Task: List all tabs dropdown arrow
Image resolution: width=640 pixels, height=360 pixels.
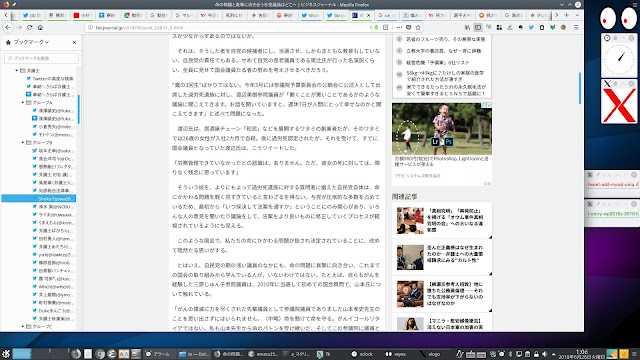Action: (577, 15)
